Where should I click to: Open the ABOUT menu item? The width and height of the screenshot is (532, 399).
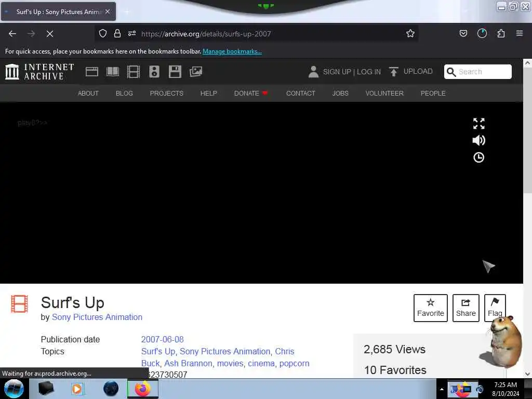click(88, 94)
